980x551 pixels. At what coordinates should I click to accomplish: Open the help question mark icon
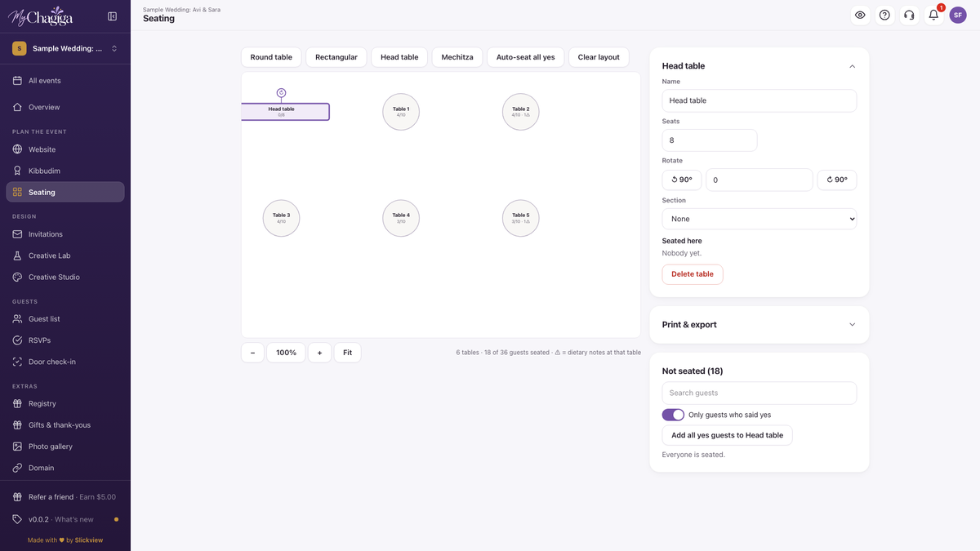coord(884,15)
